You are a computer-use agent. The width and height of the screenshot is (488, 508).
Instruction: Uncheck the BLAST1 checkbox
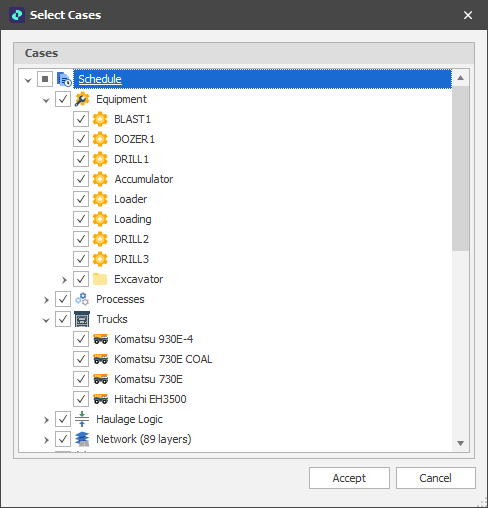coord(81,119)
